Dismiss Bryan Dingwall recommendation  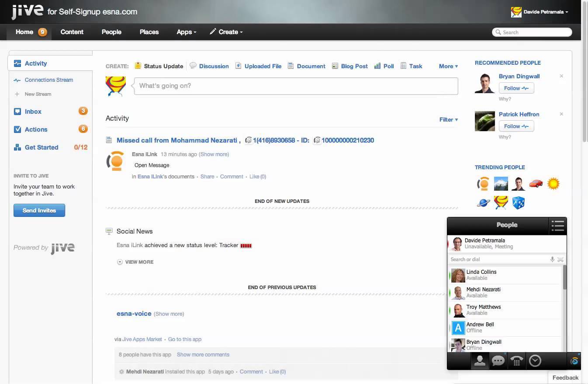point(561,76)
